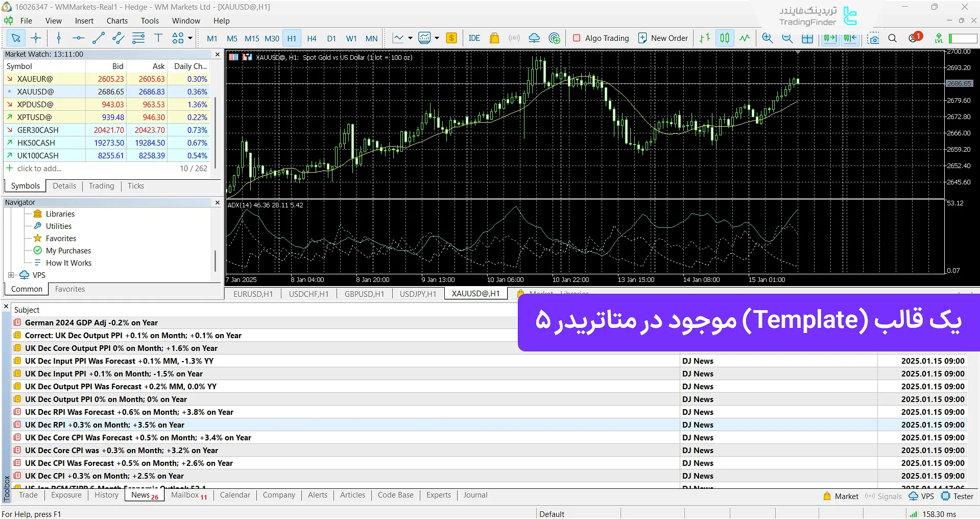
Task: Select the crosshair tool
Action: (x=36, y=38)
